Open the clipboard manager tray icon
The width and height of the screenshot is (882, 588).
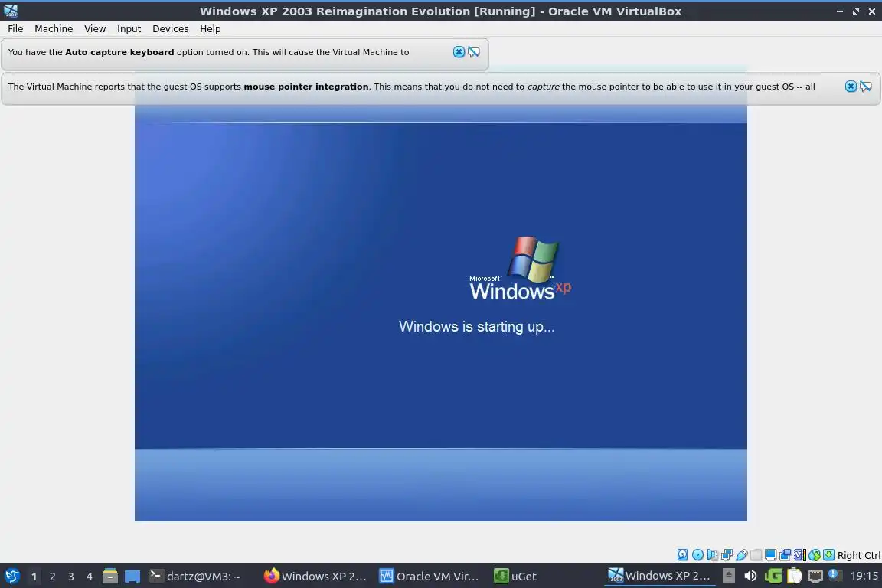point(794,576)
